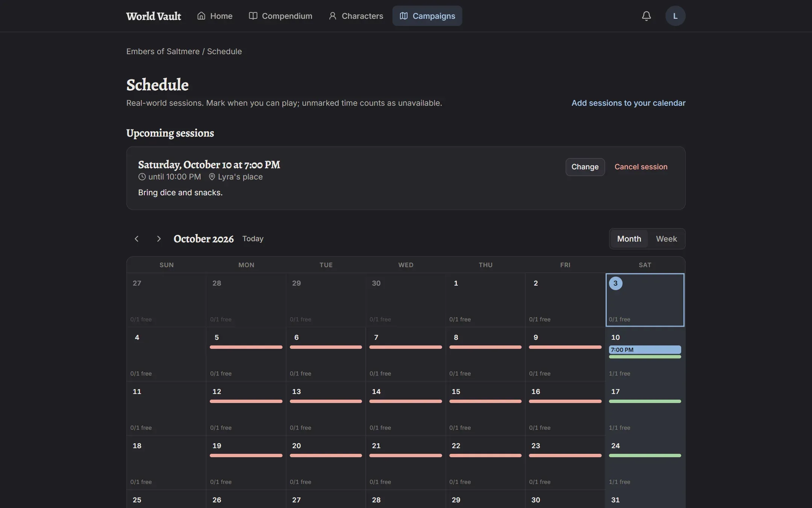Open the Home nav item
The height and width of the screenshot is (508, 812).
click(215, 16)
